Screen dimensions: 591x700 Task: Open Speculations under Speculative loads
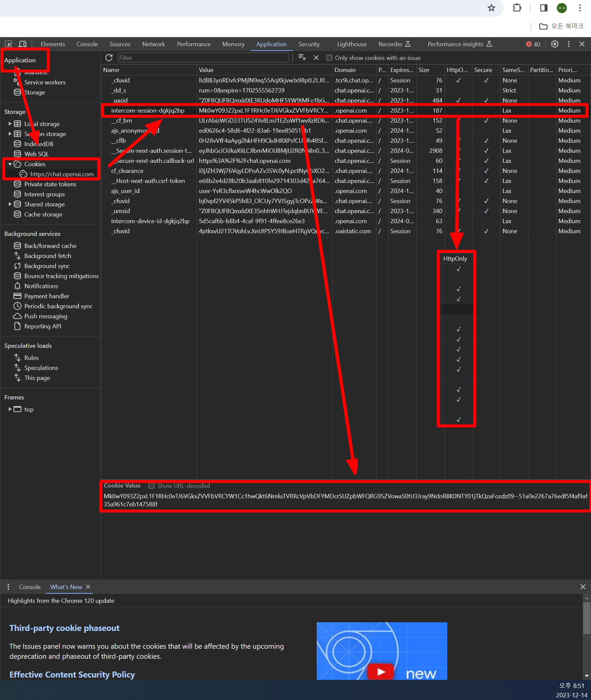coord(41,368)
